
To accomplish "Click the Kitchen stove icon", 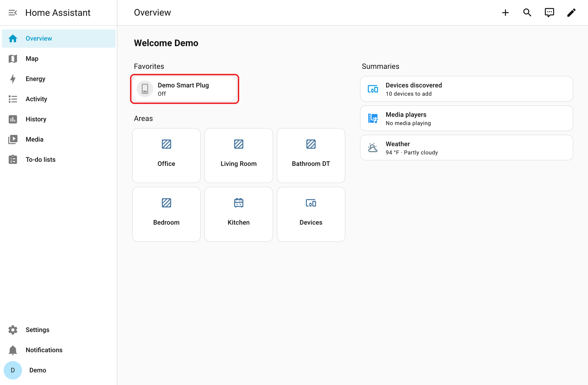I will tap(239, 203).
